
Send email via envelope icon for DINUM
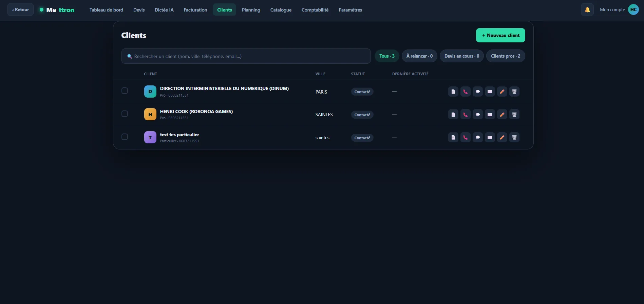tap(490, 92)
